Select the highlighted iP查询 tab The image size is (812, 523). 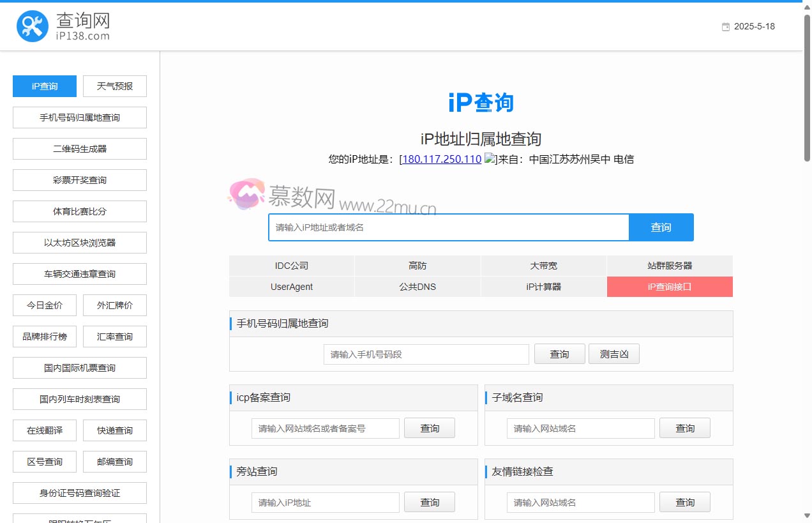coord(44,86)
